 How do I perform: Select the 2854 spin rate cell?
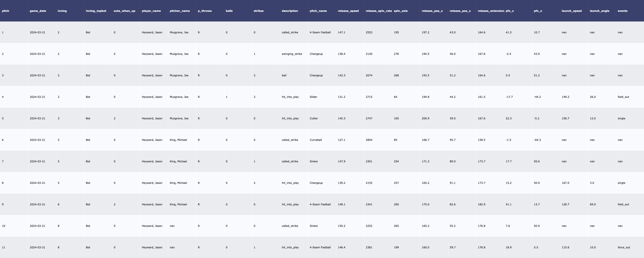(369, 140)
